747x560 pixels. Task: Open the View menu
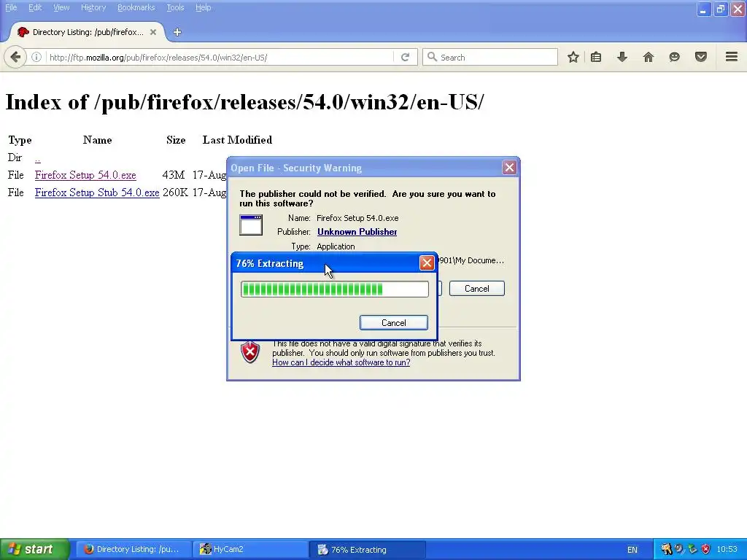[61, 7]
